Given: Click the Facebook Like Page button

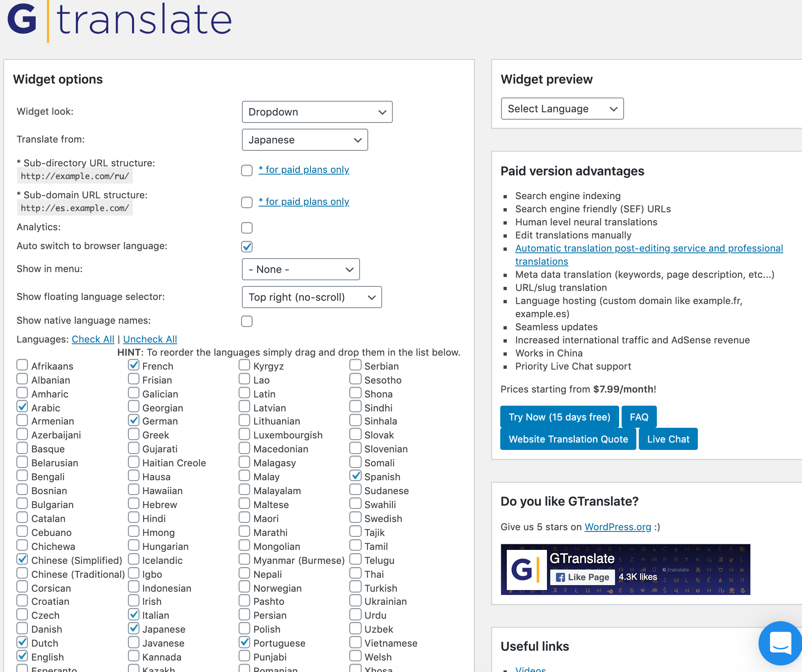Looking at the screenshot, I should pos(582,577).
